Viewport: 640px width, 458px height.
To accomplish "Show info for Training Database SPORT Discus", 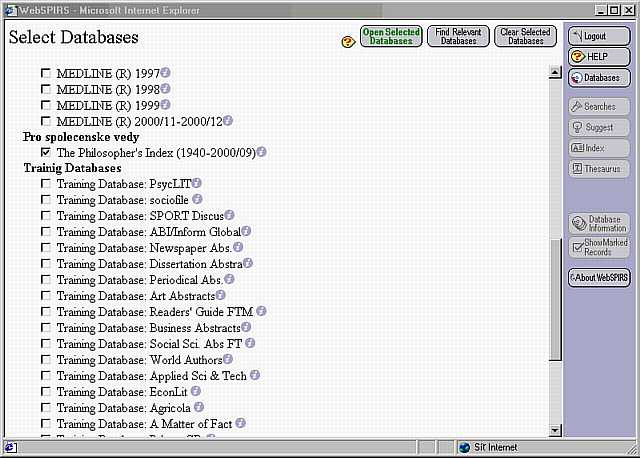I will [229, 215].
